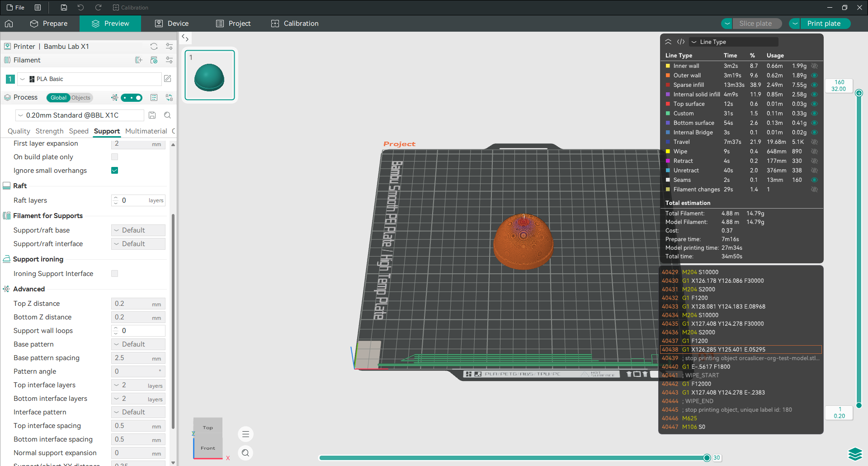868x466 pixels.
Task: Click the process settings list icon
Action: tap(154, 97)
